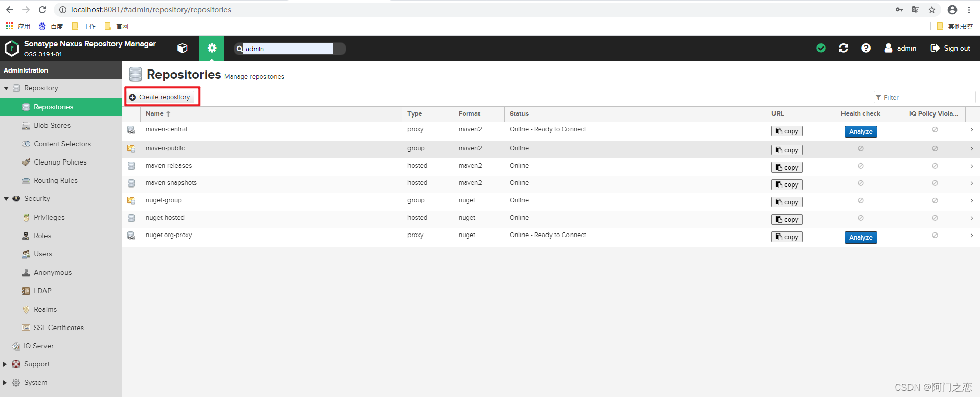Click the green system status check icon
Screen dimensions: 980x397
[x=821, y=48]
